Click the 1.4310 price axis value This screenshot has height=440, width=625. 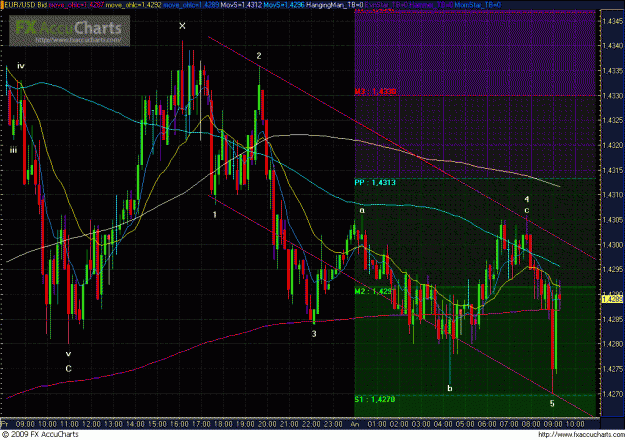pyautogui.click(x=613, y=195)
